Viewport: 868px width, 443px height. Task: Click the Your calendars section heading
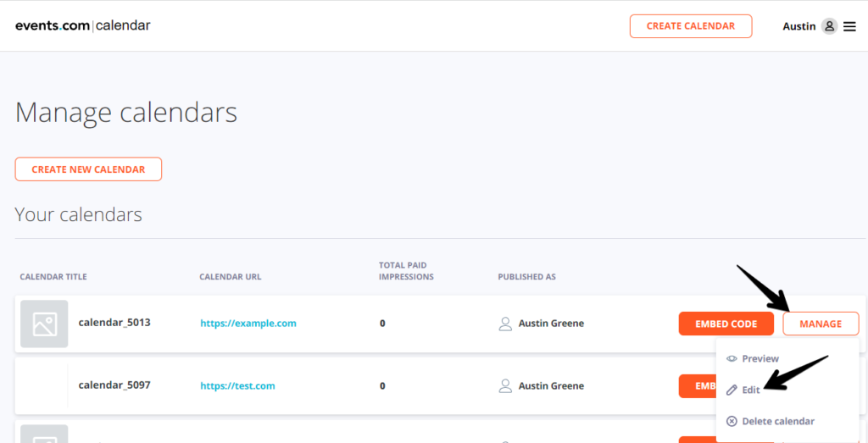click(79, 214)
